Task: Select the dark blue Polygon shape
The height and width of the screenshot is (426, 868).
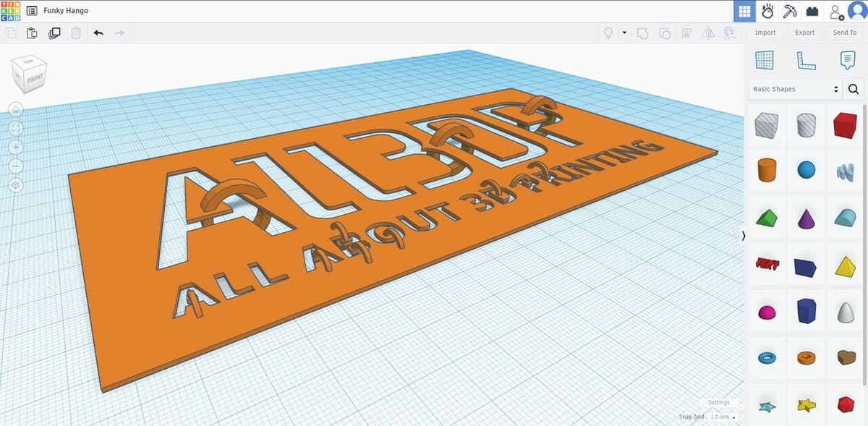Action: [806, 311]
